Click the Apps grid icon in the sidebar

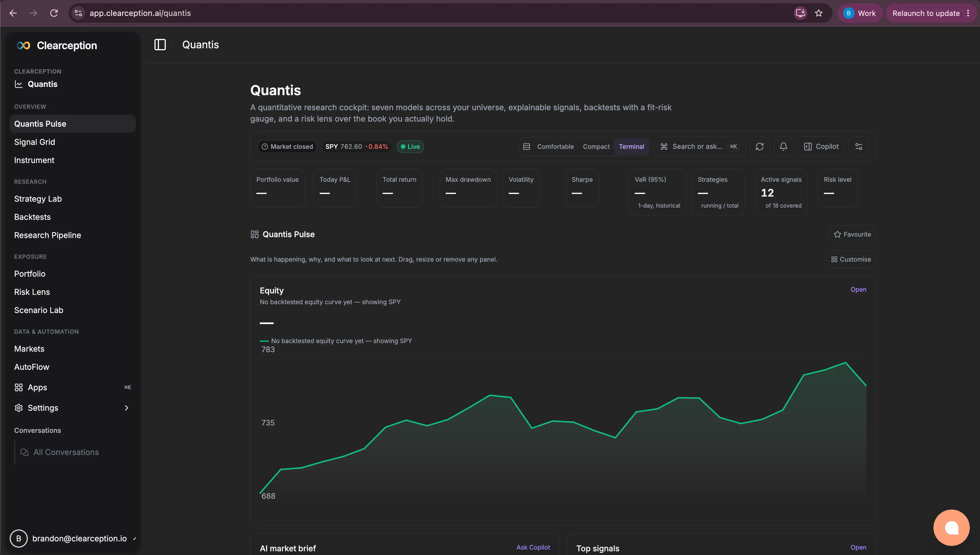pyautogui.click(x=19, y=387)
